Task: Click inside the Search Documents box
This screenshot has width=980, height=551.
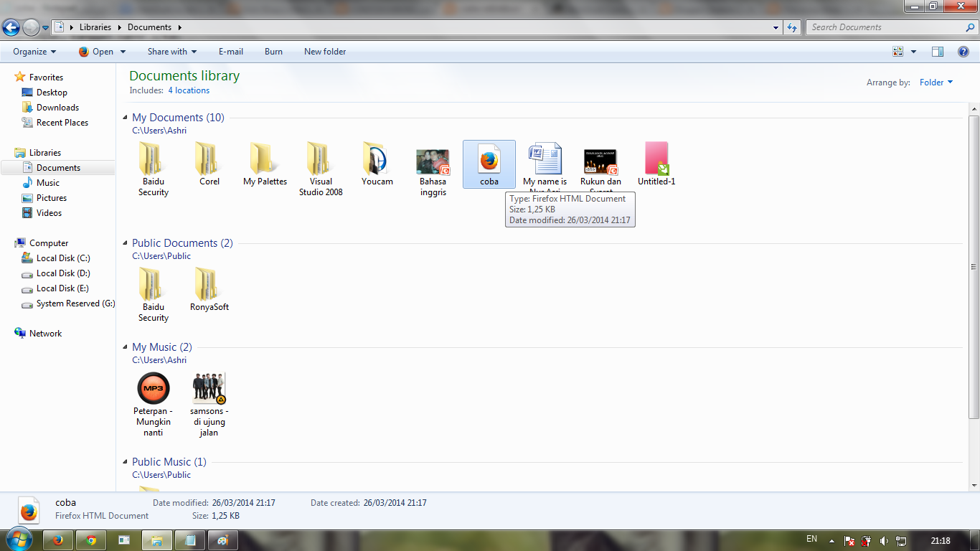Action: pos(882,27)
